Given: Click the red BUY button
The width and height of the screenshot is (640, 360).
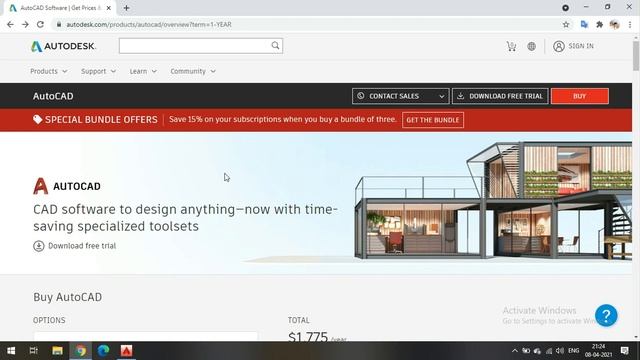Looking at the screenshot, I should coord(580,96).
